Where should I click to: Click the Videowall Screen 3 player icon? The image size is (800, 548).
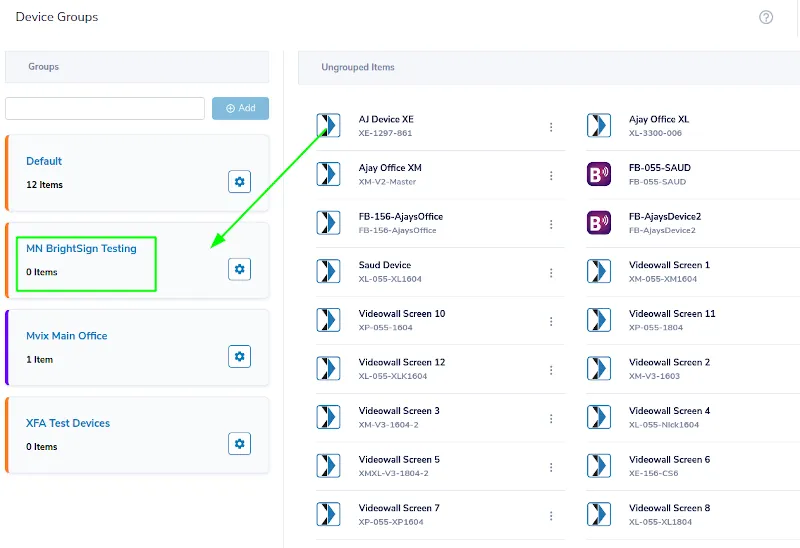[328, 417]
